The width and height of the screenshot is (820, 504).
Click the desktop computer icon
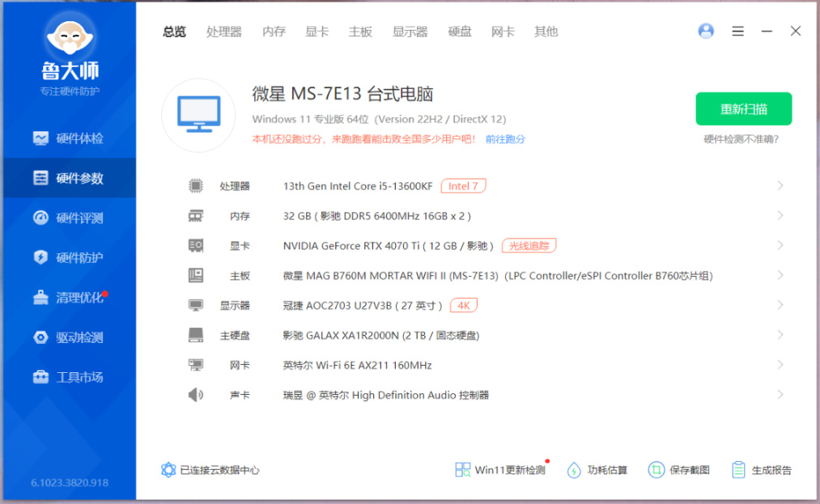(x=198, y=115)
